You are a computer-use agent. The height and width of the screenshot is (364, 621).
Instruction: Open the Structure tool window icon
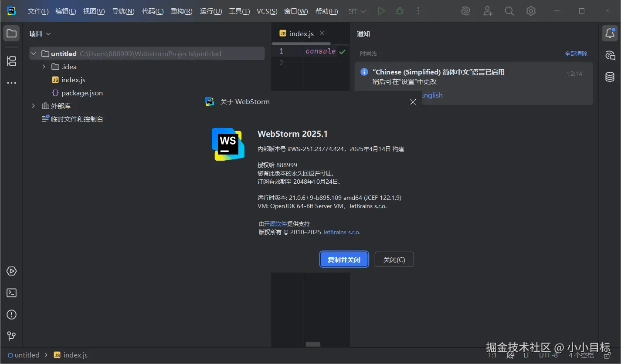pos(12,61)
